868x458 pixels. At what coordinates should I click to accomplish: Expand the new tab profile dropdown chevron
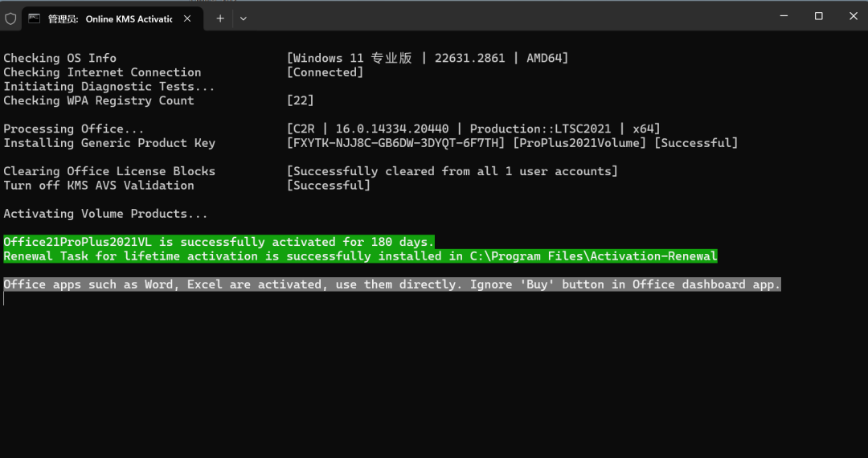(244, 18)
